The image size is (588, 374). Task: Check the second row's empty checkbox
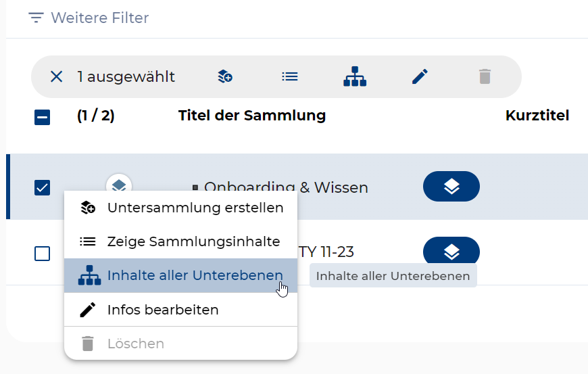42,254
